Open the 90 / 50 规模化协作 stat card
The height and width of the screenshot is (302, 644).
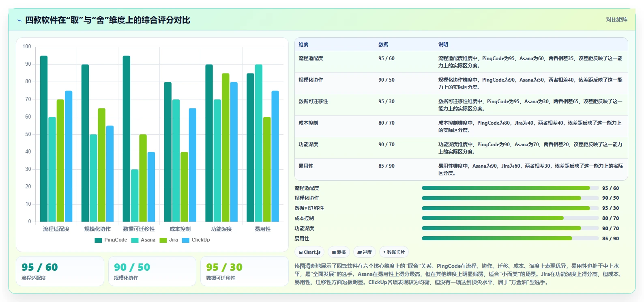152,271
